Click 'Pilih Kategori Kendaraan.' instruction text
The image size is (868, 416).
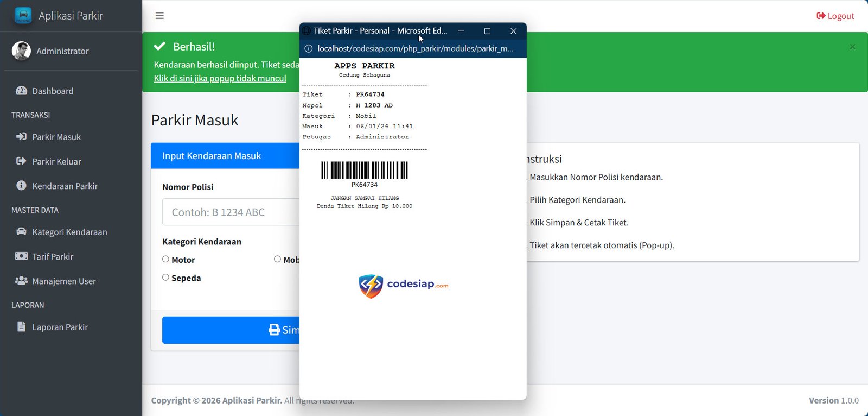577,200
